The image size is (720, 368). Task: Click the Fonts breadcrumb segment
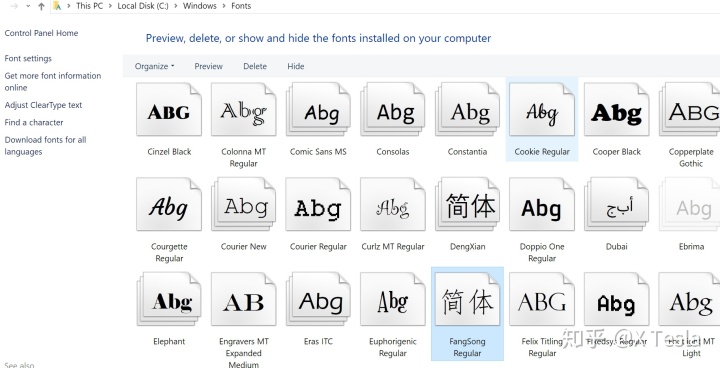click(x=241, y=6)
